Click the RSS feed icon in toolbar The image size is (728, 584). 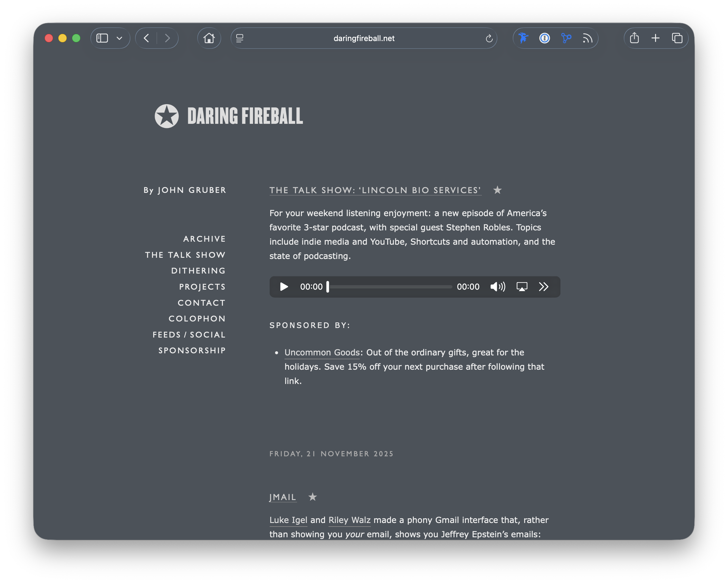[x=588, y=38]
